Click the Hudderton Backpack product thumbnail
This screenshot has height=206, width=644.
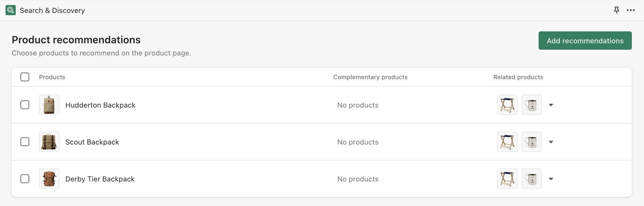click(x=49, y=105)
